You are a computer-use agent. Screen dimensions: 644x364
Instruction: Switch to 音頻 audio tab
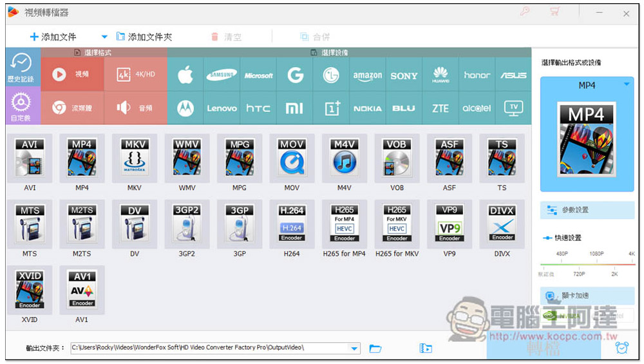pos(136,108)
